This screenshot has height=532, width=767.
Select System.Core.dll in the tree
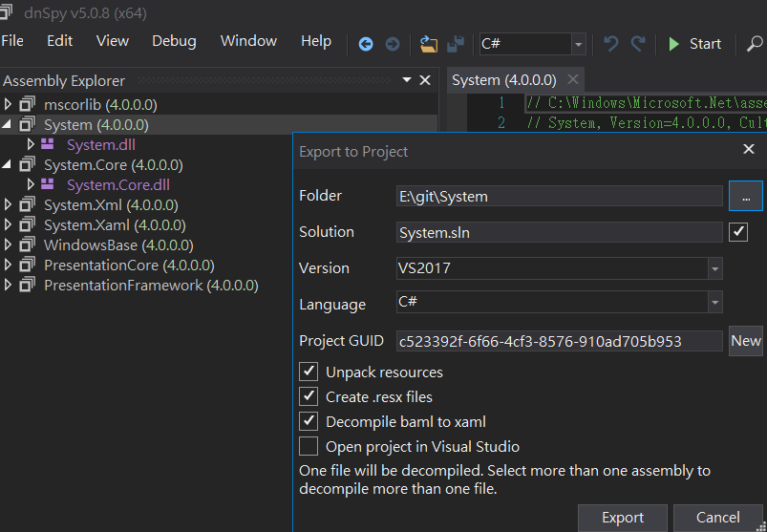tap(117, 185)
